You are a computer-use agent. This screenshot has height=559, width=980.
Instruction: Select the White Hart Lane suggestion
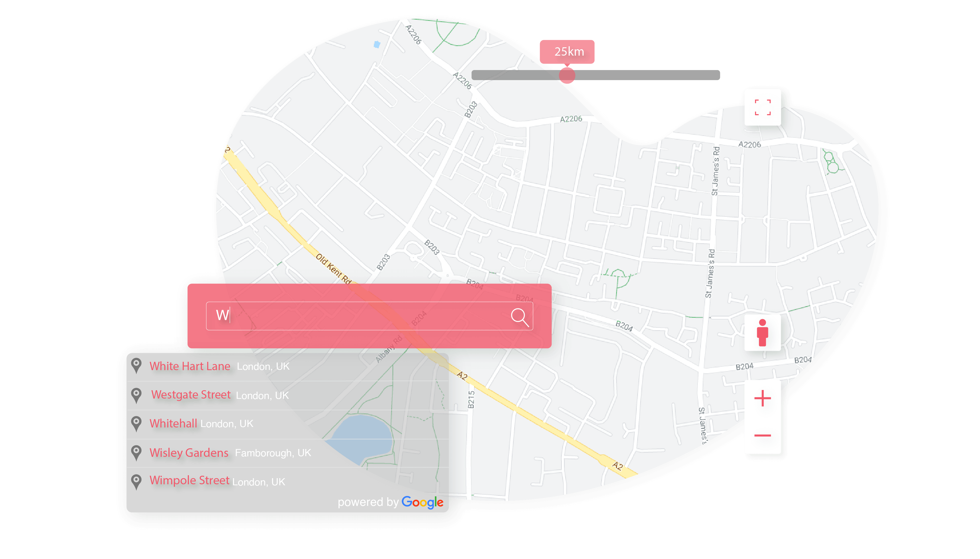[190, 366]
